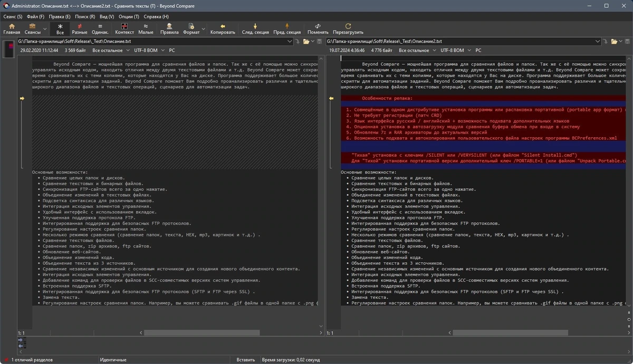
Task: Click right pane PC line-ending label
Action: tap(478, 51)
